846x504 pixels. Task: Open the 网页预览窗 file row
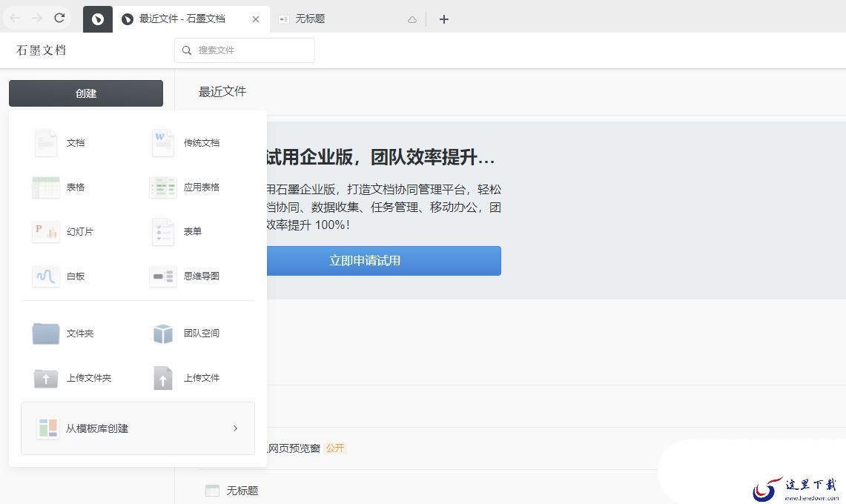[294, 448]
